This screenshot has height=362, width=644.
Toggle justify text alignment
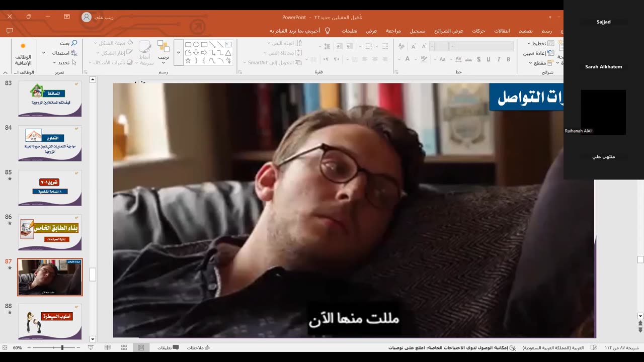point(355,59)
